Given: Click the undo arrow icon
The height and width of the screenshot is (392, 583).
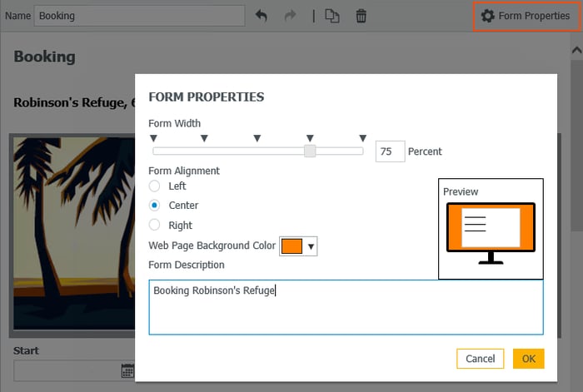Looking at the screenshot, I should 262,16.
